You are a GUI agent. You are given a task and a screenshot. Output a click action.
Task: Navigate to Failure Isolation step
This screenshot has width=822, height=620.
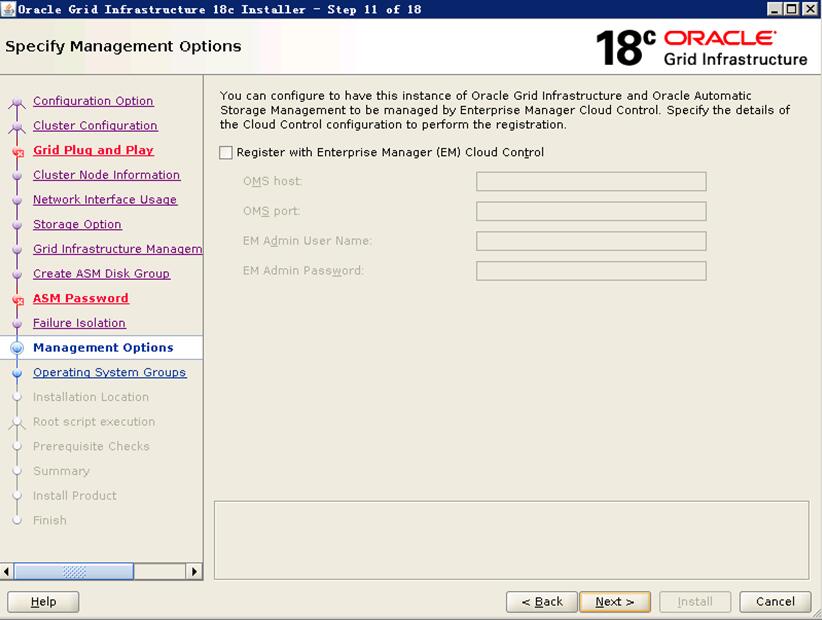click(79, 322)
